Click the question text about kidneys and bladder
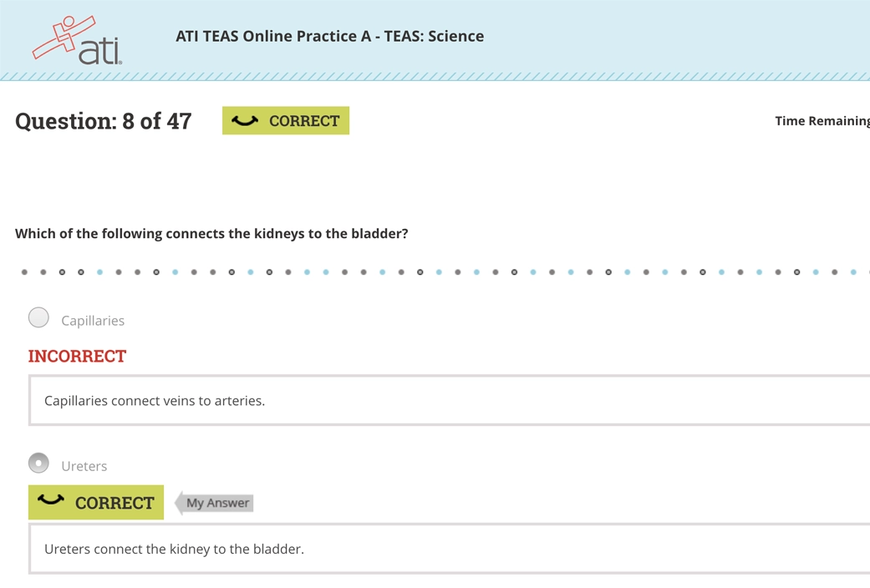Screen dimensions: 870x588 [x=210, y=233]
